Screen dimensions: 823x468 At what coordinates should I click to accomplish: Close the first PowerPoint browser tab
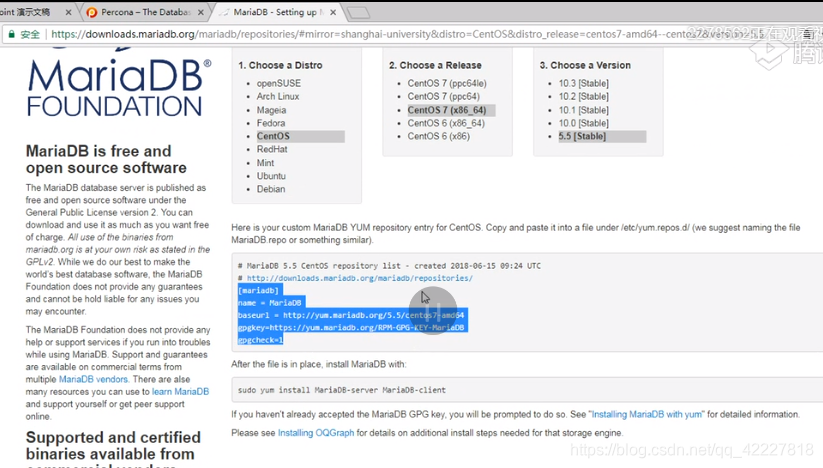68,13
